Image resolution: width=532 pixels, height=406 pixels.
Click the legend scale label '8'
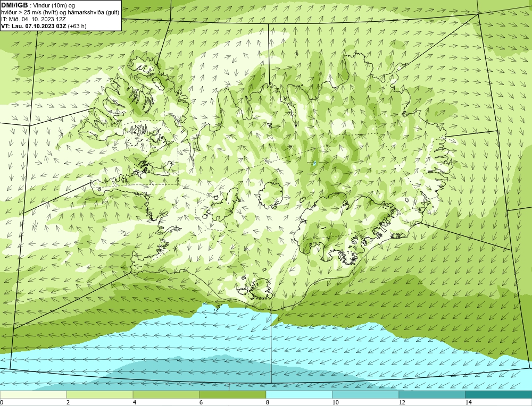tap(268, 402)
